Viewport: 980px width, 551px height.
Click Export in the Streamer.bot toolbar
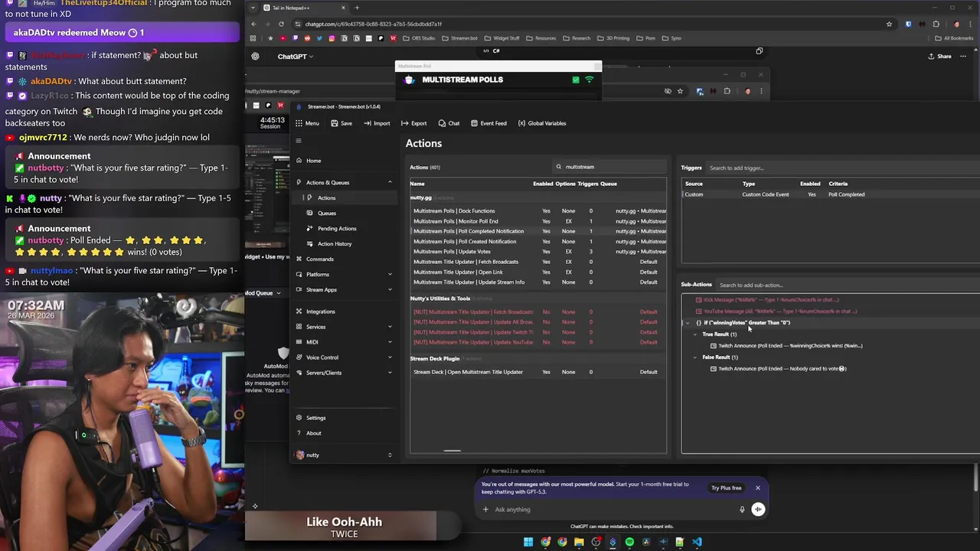click(414, 123)
